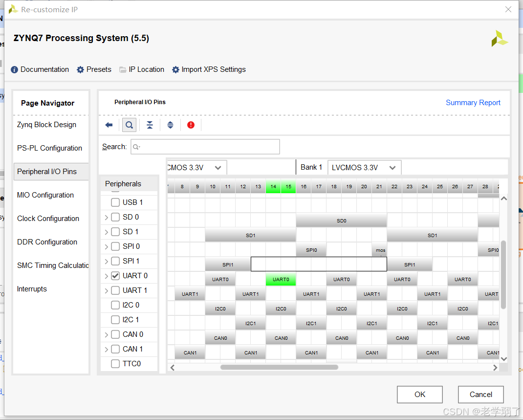Viewport: 523px width, 420px height.
Task: Confirm with the OK button
Action: click(x=419, y=395)
